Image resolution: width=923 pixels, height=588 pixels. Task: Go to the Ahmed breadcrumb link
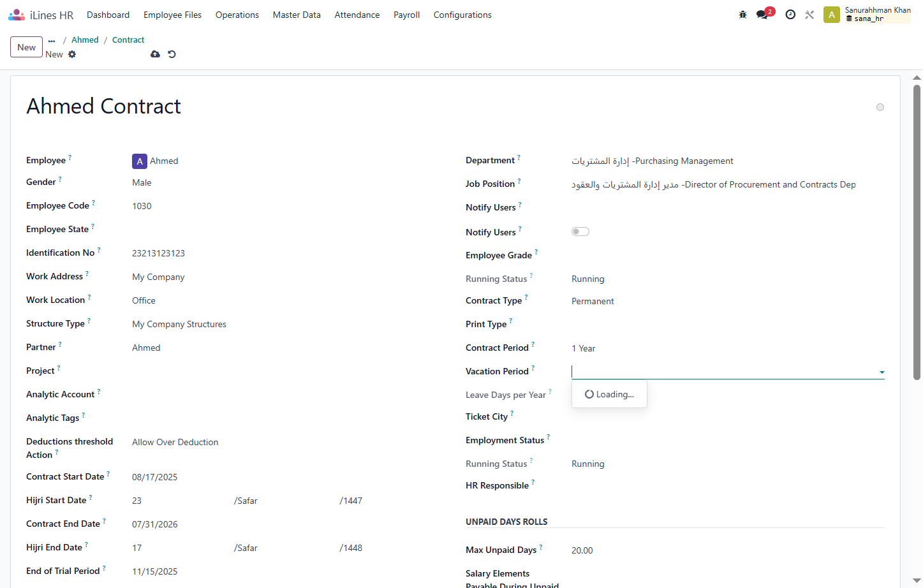(85, 40)
